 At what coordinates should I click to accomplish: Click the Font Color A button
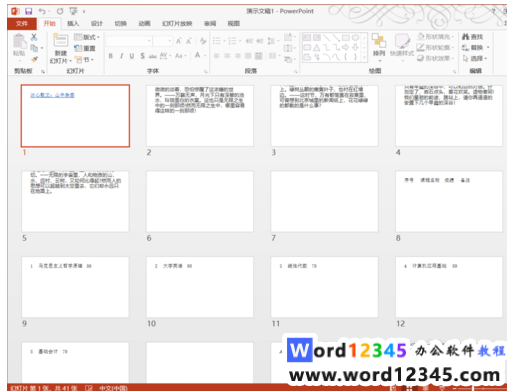(x=197, y=55)
